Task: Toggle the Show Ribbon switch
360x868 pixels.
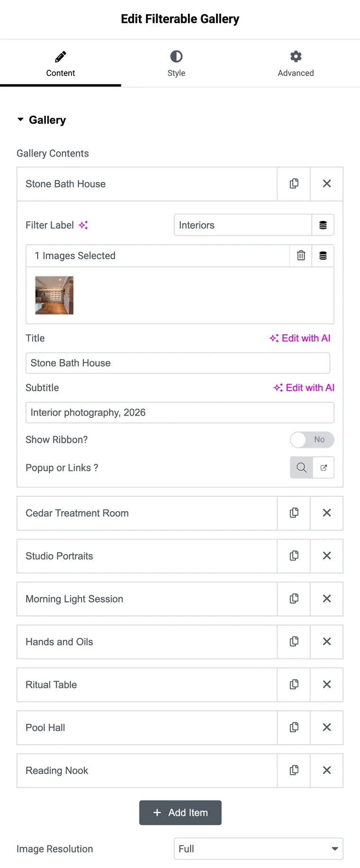Action: coord(312,440)
